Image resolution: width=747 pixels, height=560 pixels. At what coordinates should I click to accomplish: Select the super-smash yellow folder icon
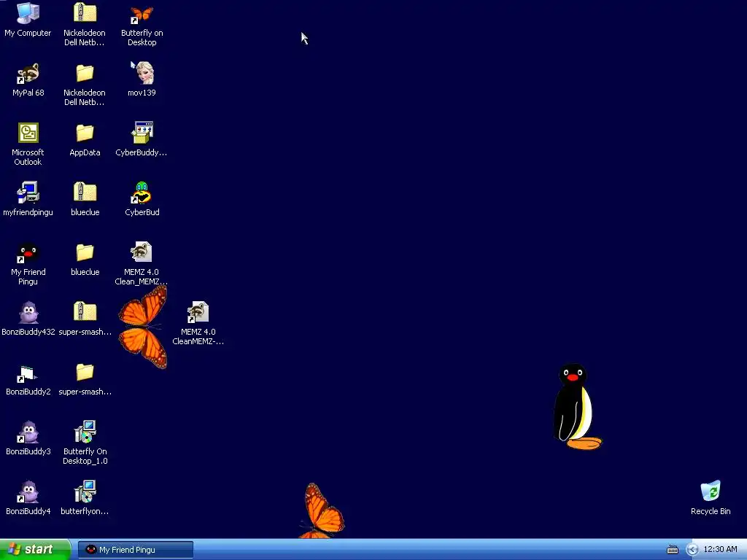[85, 372]
